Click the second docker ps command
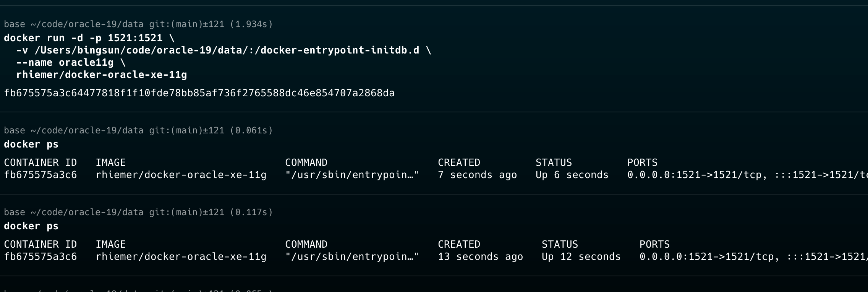 click(31, 226)
